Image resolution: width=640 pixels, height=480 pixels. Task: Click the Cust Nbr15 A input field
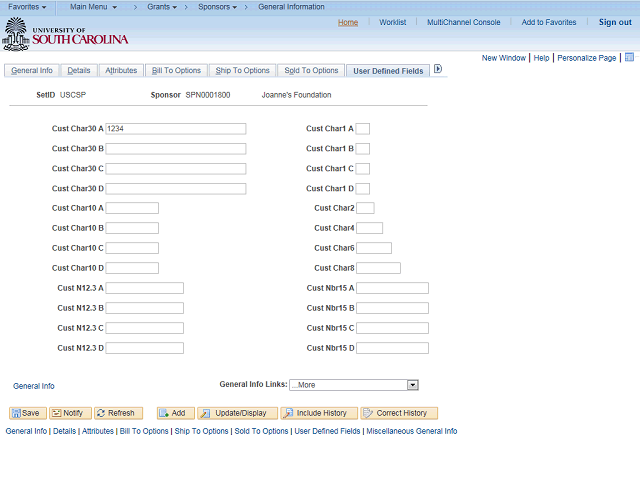(x=392, y=288)
